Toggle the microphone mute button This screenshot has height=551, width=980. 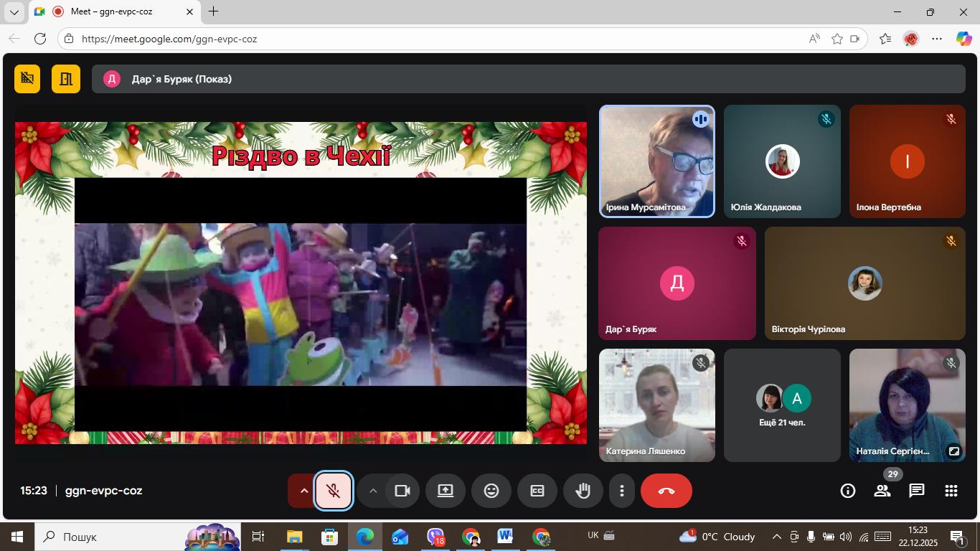[x=334, y=491]
